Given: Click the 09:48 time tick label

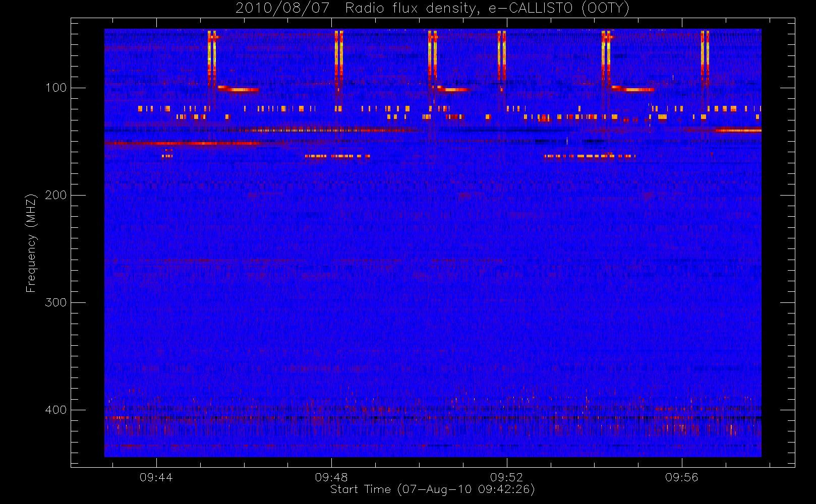Looking at the screenshot, I should [x=331, y=477].
